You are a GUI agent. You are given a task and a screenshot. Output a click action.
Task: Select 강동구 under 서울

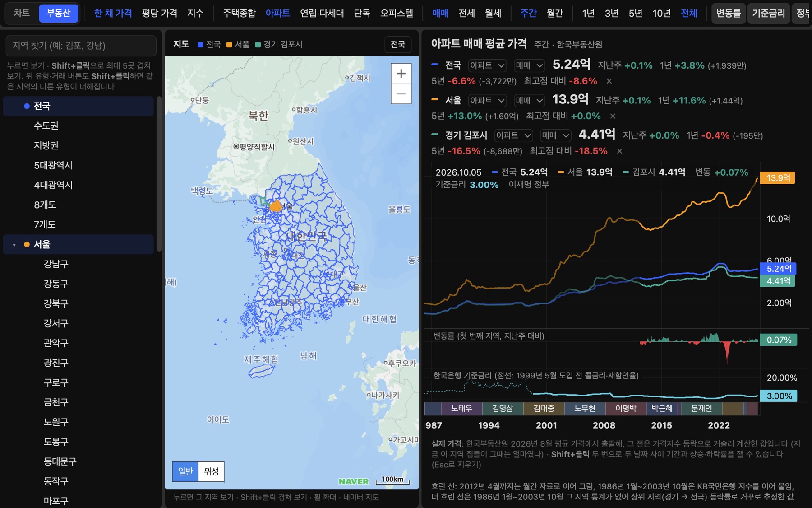pyautogui.click(x=78, y=284)
